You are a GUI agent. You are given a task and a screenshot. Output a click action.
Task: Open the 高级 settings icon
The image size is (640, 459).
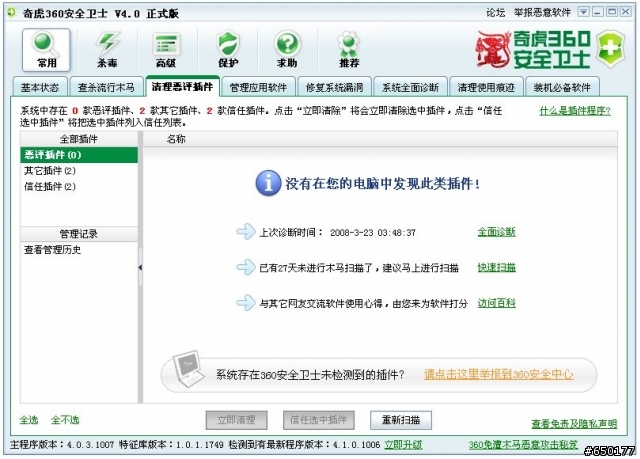(166, 49)
